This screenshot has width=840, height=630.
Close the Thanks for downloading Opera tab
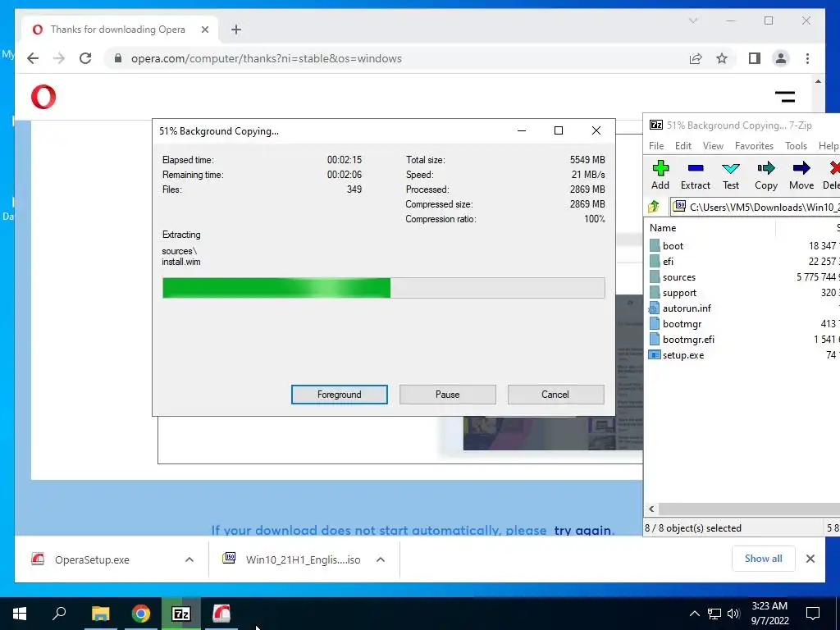coord(204,30)
